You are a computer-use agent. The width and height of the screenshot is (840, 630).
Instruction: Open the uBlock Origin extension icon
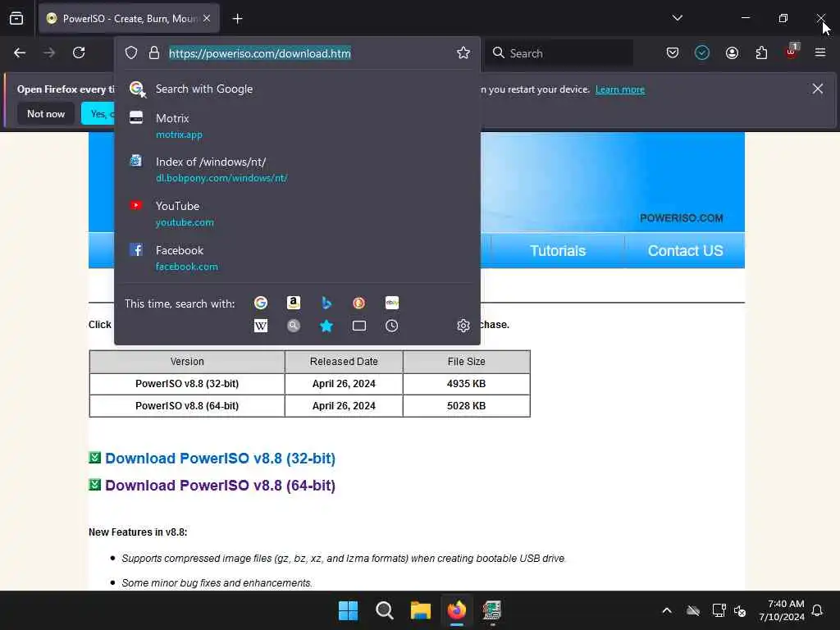tap(792, 52)
